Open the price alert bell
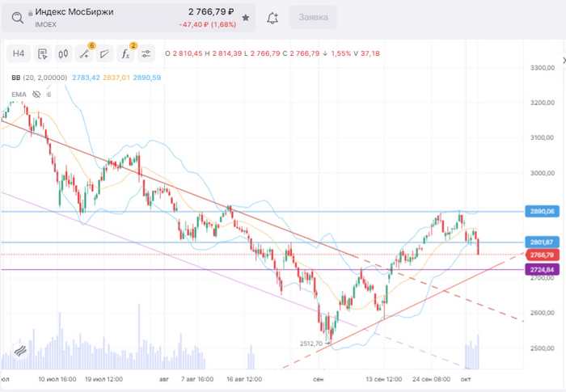This screenshot has height=392, width=566. (x=272, y=17)
